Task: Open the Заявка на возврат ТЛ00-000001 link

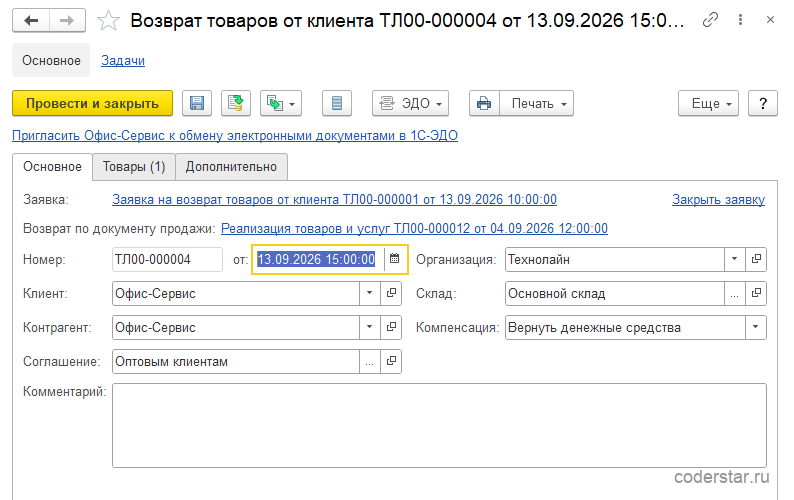Action: click(x=334, y=200)
